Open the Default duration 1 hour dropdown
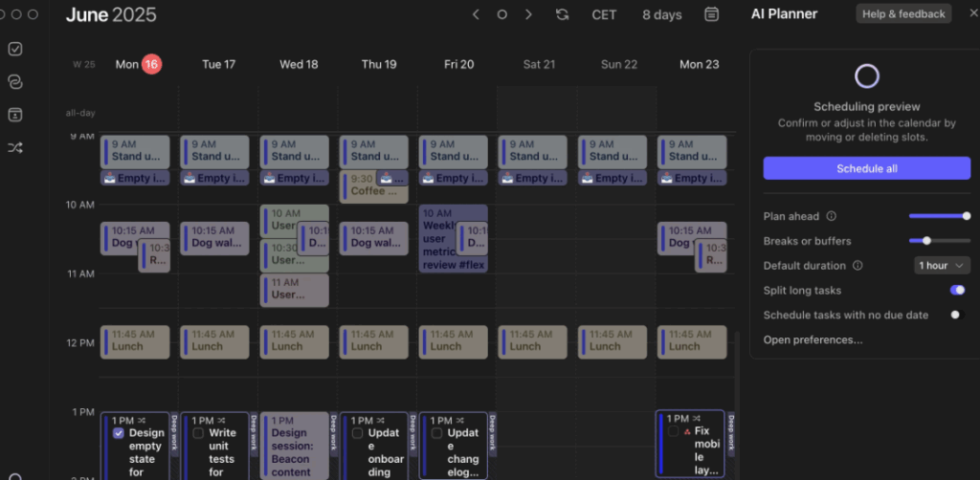 click(943, 266)
